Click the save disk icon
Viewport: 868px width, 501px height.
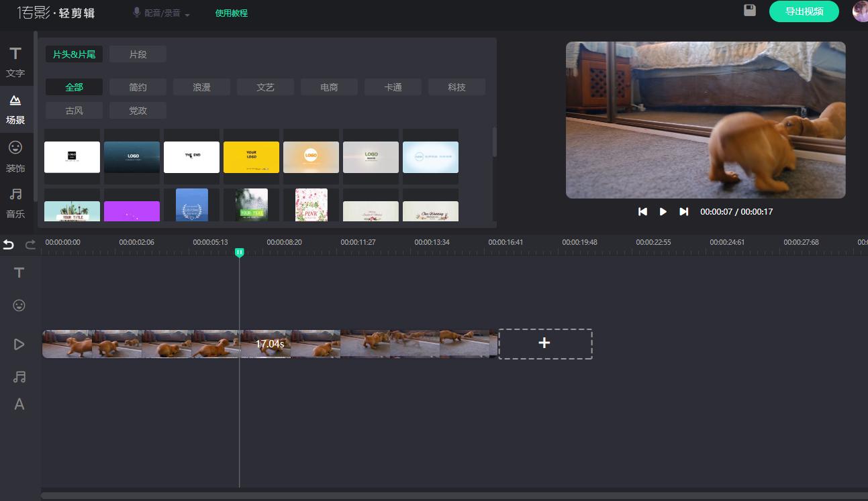point(750,11)
